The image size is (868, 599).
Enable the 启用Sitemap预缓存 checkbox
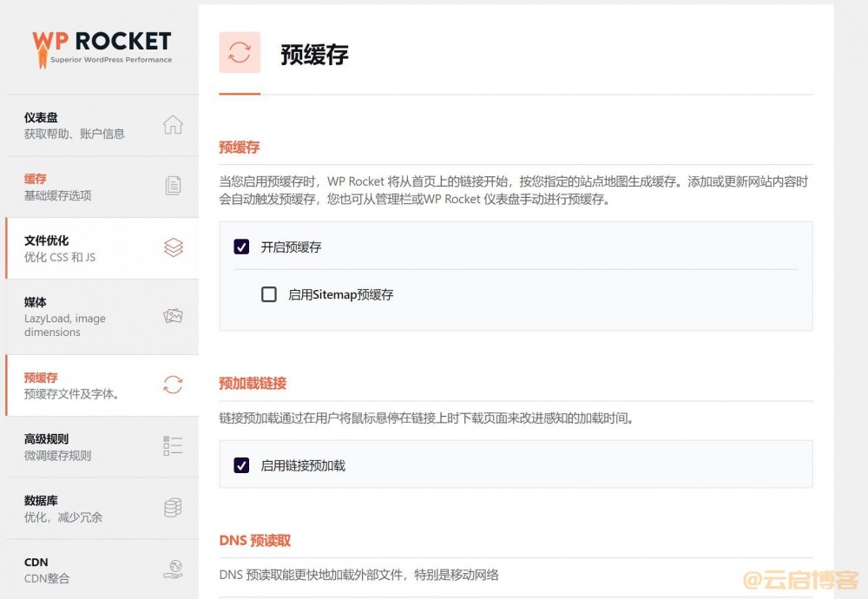point(269,294)
